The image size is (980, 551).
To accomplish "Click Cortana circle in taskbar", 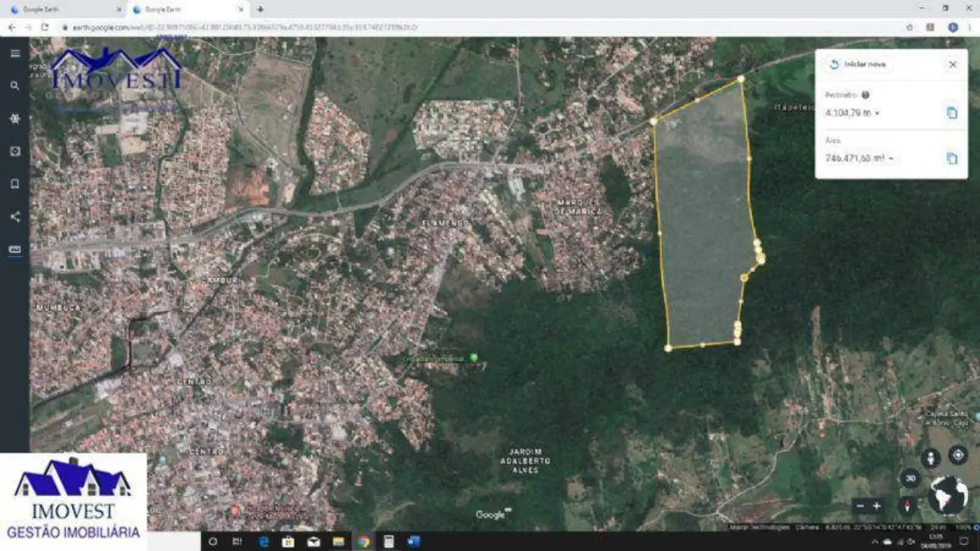I will (x=213, y=542).
